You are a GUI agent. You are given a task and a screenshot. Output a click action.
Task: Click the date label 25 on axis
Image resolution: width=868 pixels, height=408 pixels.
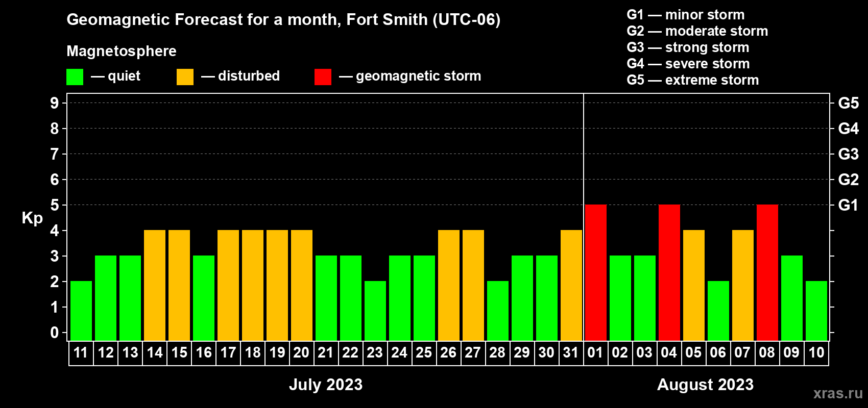[x=424, y=353]
